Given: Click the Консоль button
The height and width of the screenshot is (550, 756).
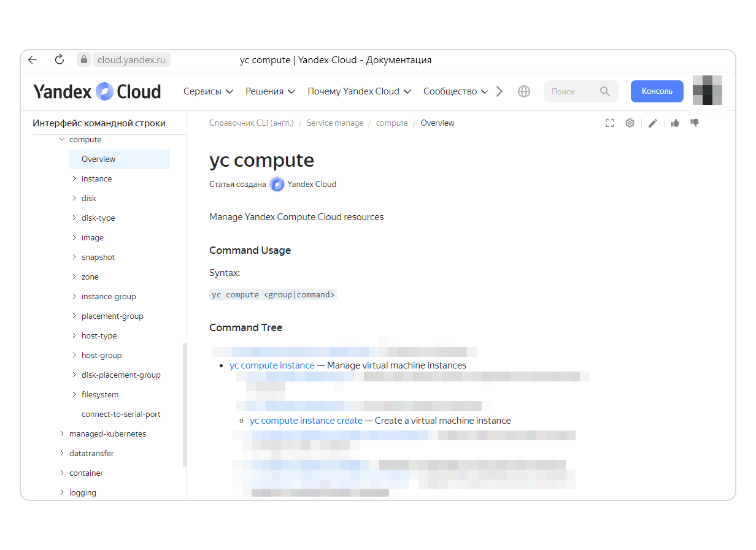Looking at the screenshot, I should (657, 91).
